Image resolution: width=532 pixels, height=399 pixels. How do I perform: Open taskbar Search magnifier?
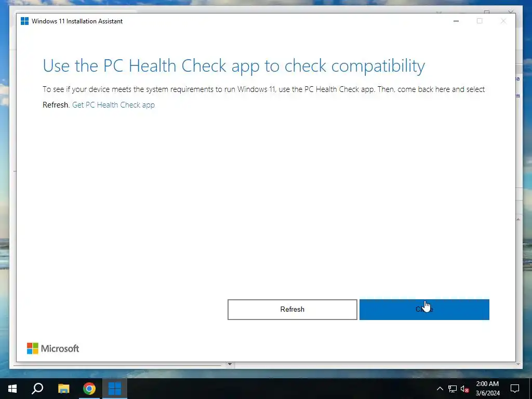click(x=37, y=389)
